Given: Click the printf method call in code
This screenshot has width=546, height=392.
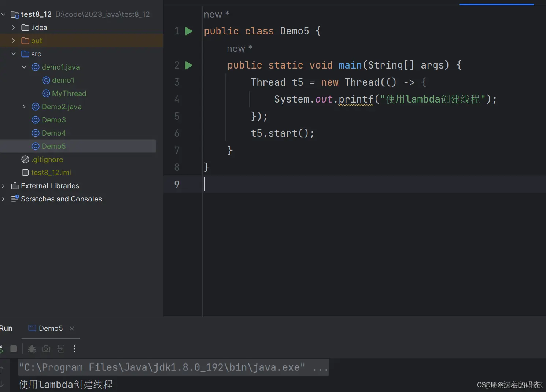Looking at the screenshot, I should click(x=356, y=99).
